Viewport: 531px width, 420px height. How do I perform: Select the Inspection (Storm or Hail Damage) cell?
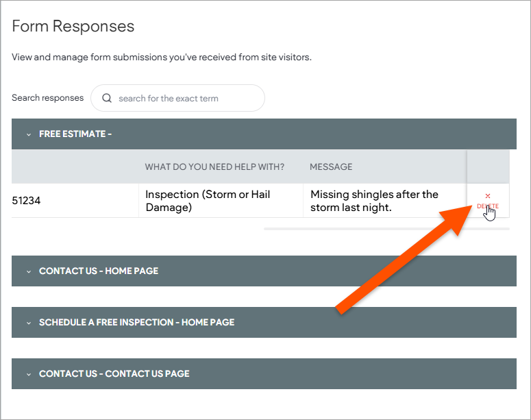click(x=208, y=201)
